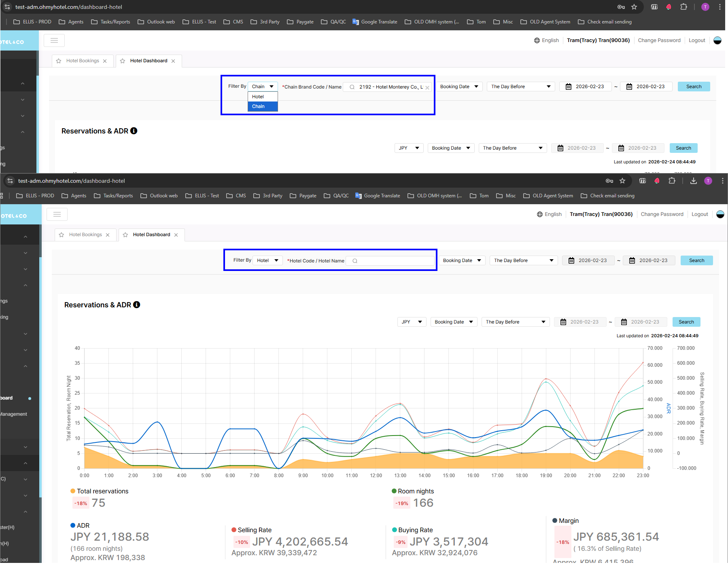
Task: Toggle the dark mode theme circle in lower window
Action: tap(720, 214)
